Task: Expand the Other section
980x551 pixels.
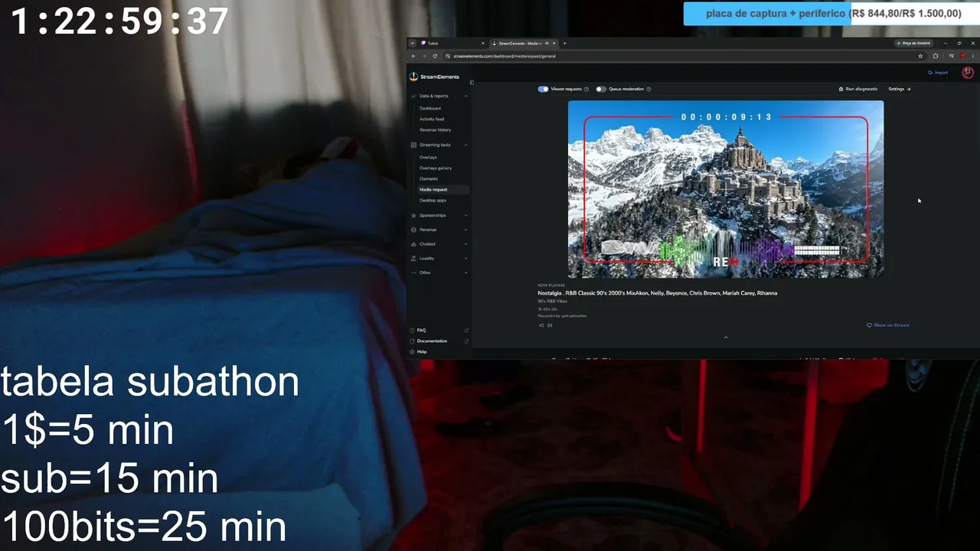Action: [466, 272]
